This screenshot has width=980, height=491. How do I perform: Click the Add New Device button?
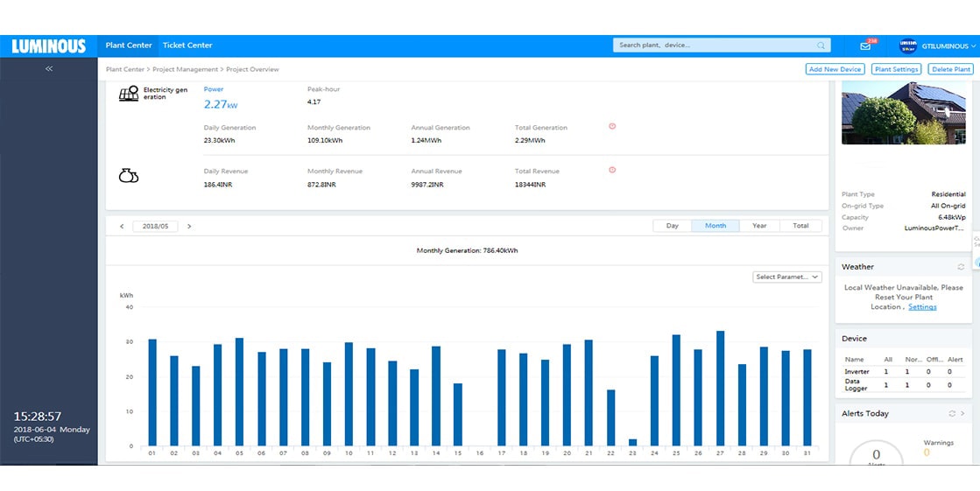[x=835, y=69]
